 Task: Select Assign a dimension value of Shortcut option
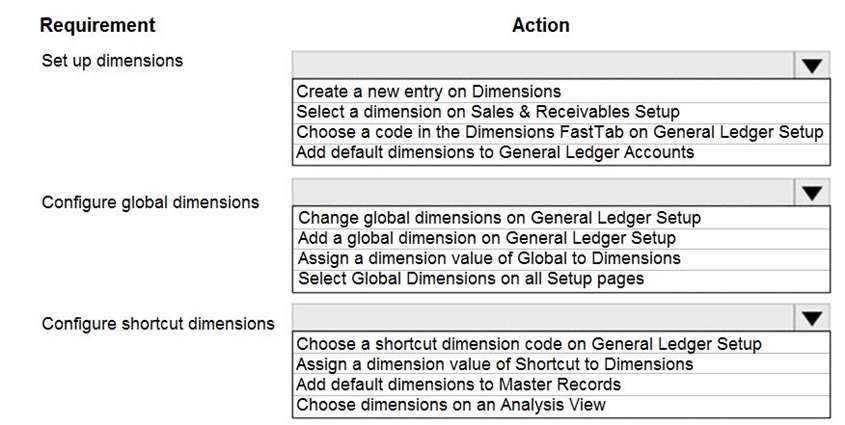tap(561, 364)
